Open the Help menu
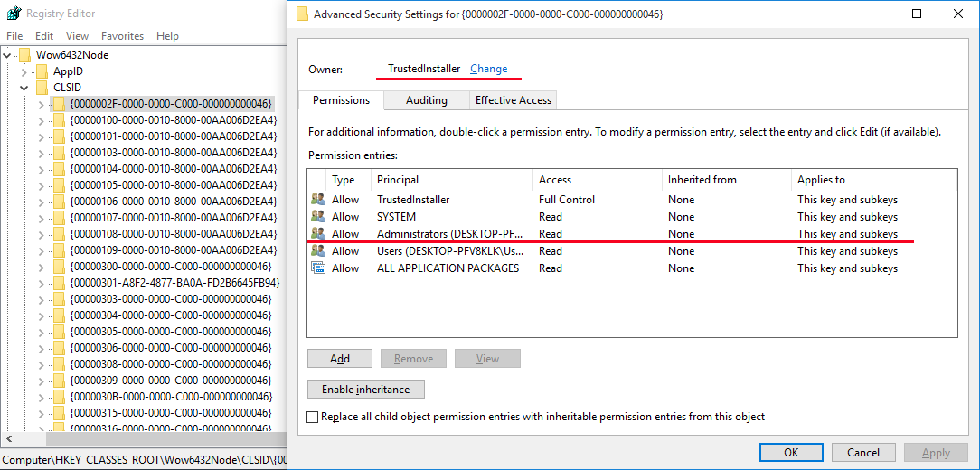980x470 pixels. (167, 36)
